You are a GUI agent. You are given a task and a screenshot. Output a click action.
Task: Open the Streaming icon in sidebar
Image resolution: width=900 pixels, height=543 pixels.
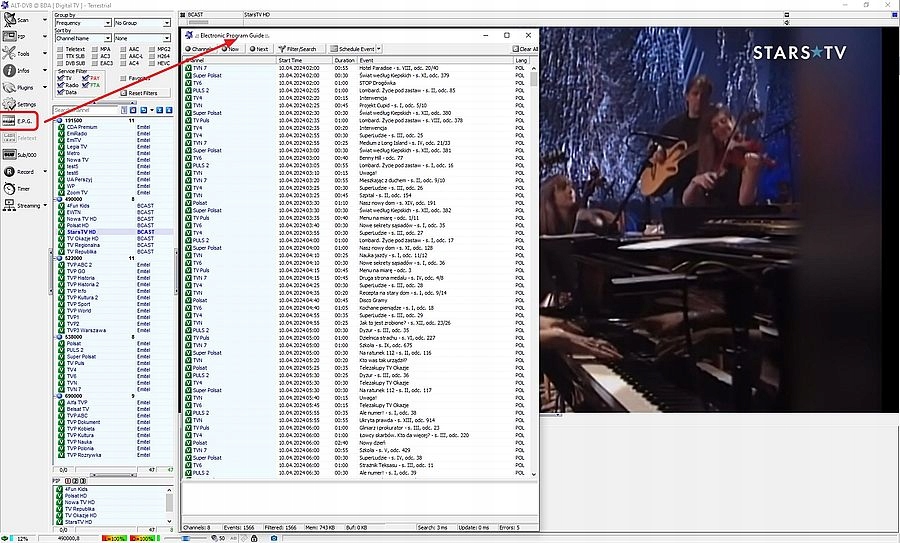point(10,205)
